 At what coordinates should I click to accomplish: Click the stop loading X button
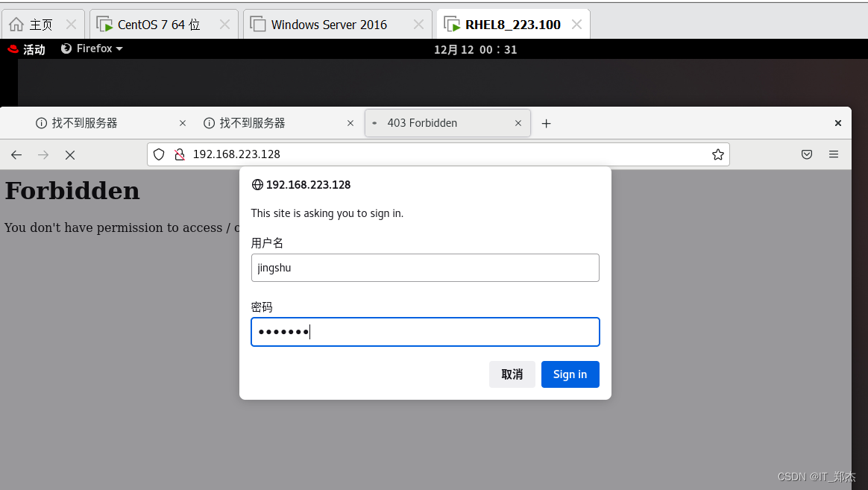(70, 154)
